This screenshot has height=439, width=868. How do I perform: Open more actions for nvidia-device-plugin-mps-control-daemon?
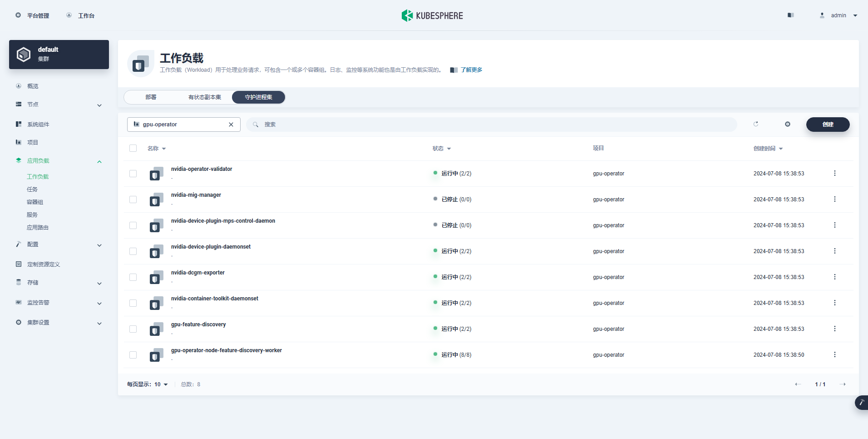[834, 225]
